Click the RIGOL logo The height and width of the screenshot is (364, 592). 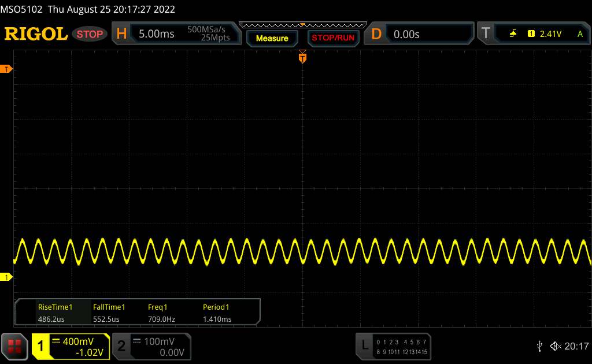pyautogui.click(x=36, y=34)
